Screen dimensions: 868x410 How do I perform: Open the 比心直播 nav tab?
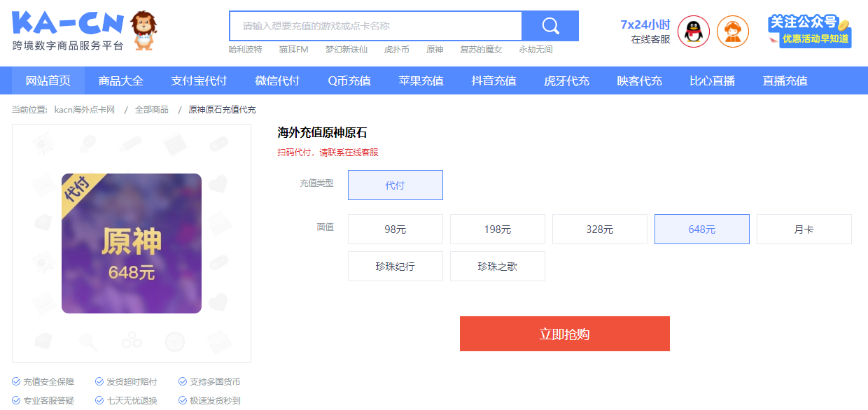pyautogui.click(x=713, y=80)
